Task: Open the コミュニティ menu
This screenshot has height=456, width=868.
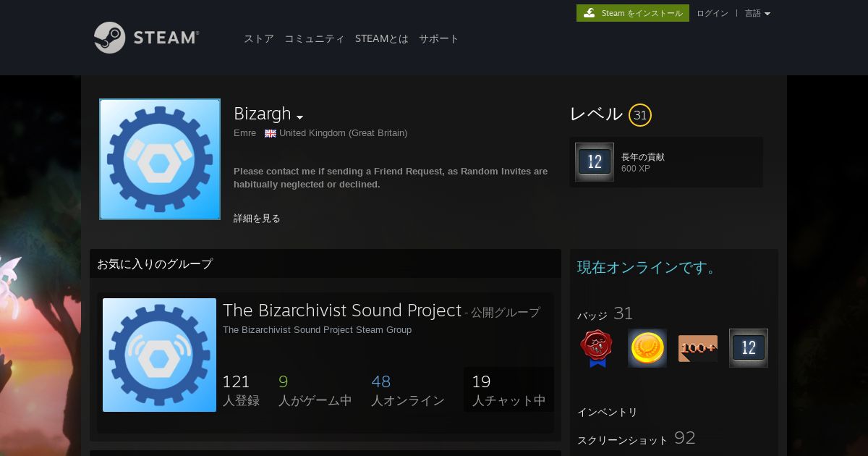Action: pos(315,39)
